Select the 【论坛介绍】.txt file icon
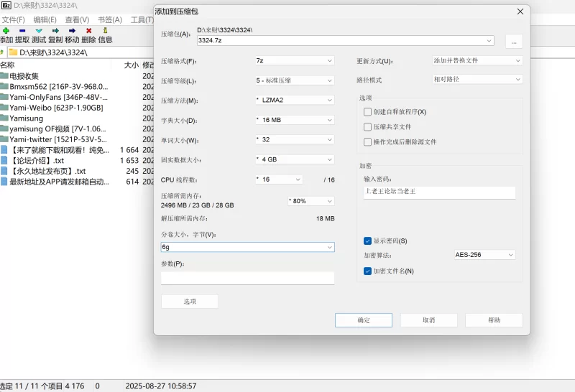The height and width of the screenshot is (392, 575). coord(4,161)
